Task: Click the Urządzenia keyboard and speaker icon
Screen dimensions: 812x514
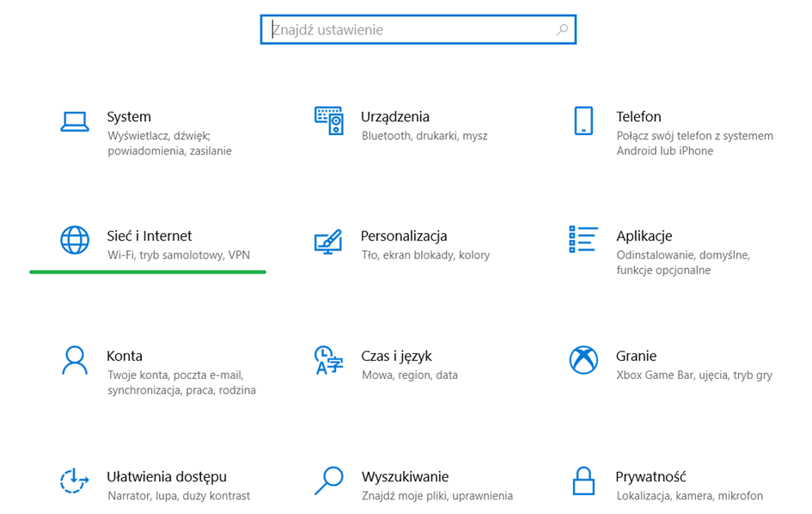Action: tap(329, 120)
